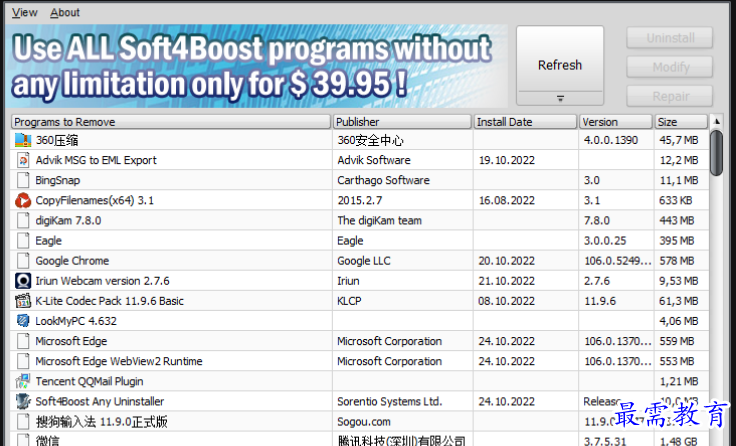
Task: Click the 360压缩 program icon
Action: [x=23, y=140]
